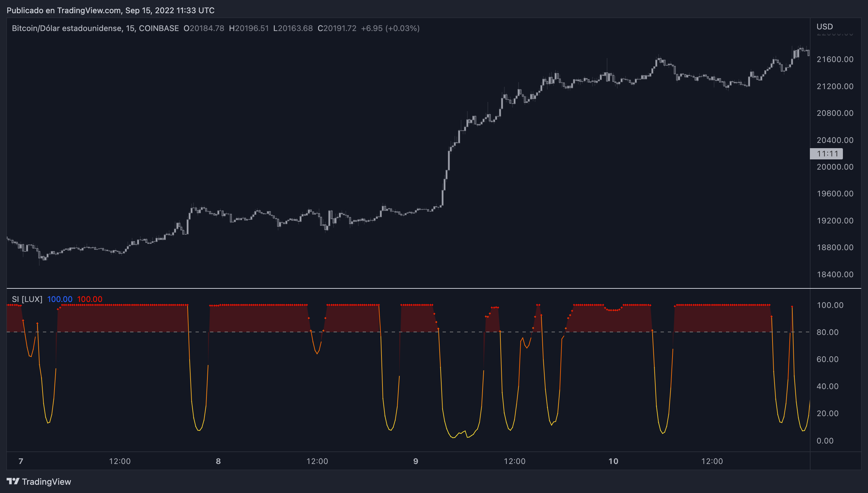Click the blue 100.00 indicator value
The width and height of the screenshot is (868, 493).
(60, 299)
